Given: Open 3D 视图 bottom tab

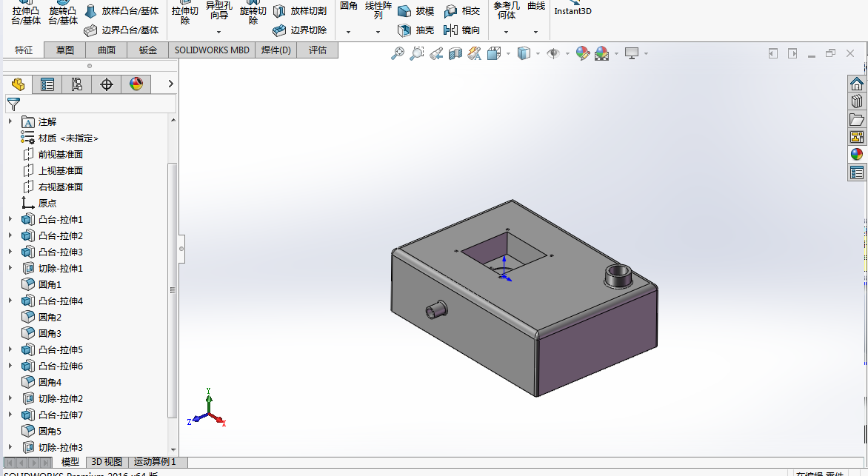Looking at the screenshot, I should coord(107,462).
